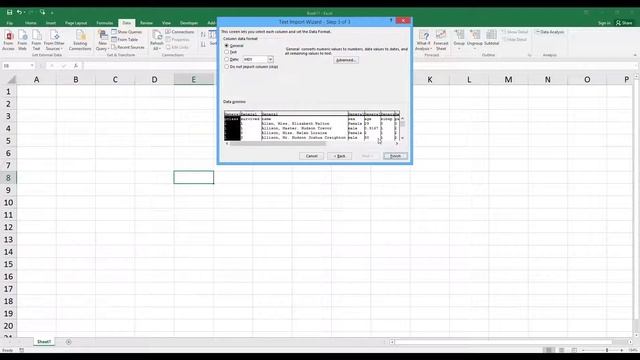Open the File tab
Image resolution: width=640 pixels, height=360 pixels.
(x=9, y=23)
